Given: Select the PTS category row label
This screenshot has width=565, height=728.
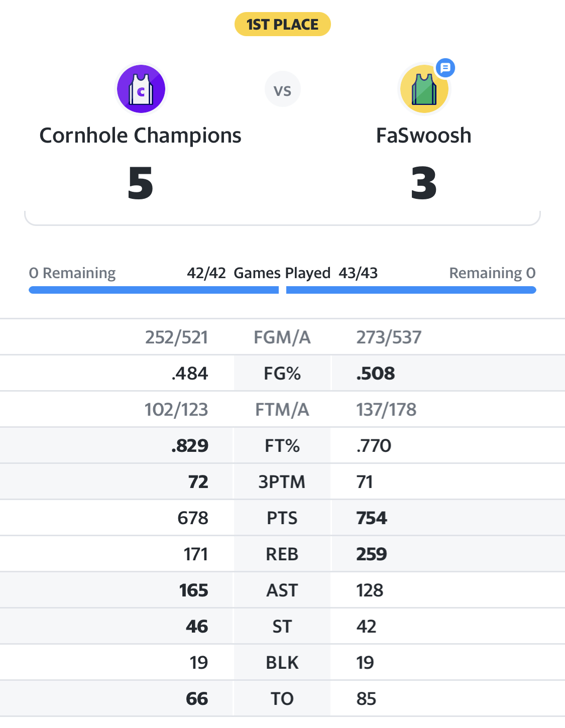Looking at the screenshot, I should pos(282,518).
